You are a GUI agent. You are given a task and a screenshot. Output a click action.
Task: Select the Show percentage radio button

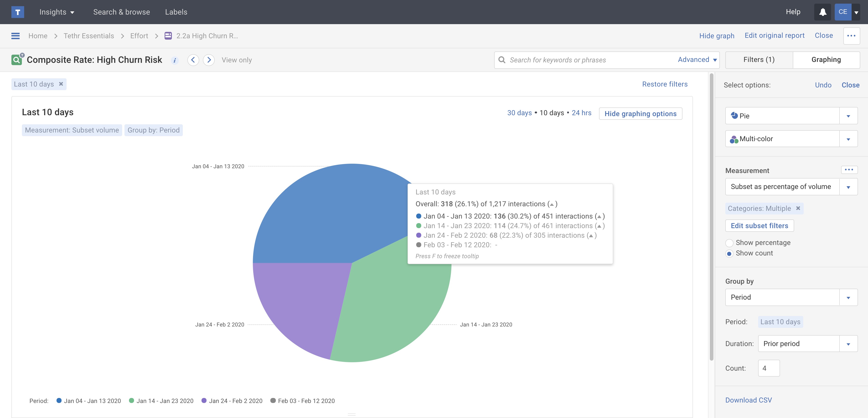[x=729, y=243]
